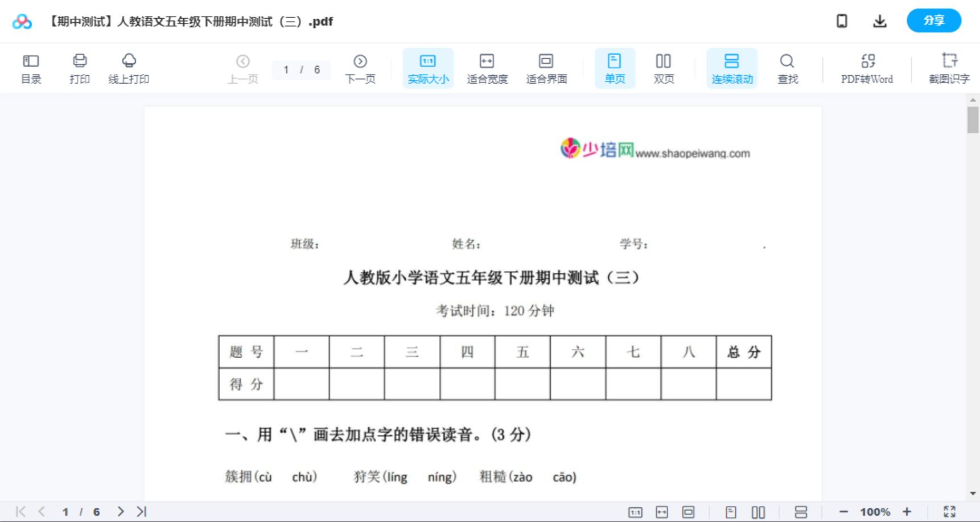The height and width of the screenshot is (522, 980).
Task: Click the 分享 share button
Action: point(933,20)
